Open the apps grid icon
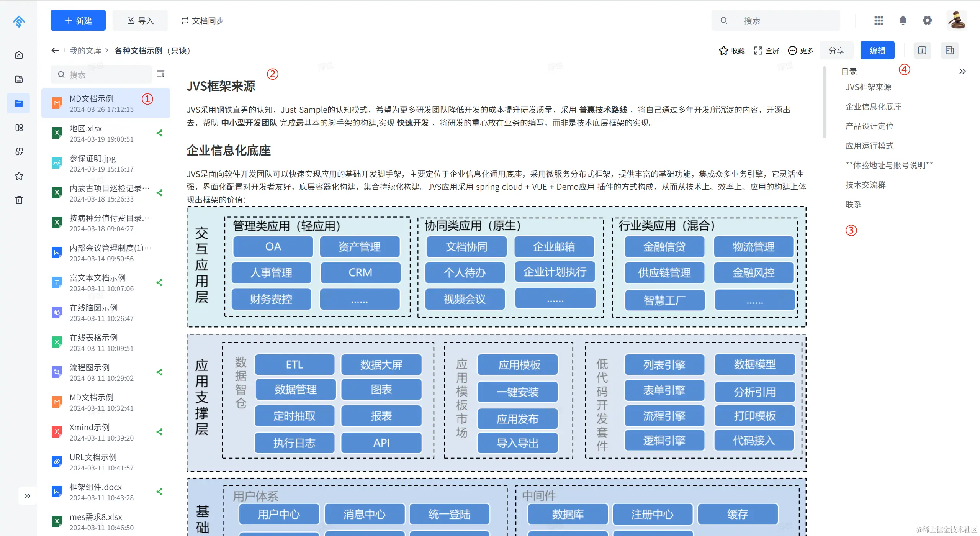The width and height of the screenshot is (980, 536). pos(879,20)
